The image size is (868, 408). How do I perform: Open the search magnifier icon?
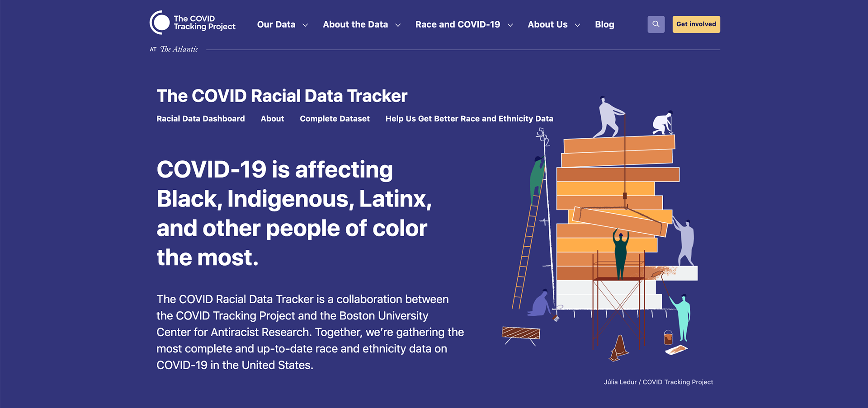click(656, 24)
